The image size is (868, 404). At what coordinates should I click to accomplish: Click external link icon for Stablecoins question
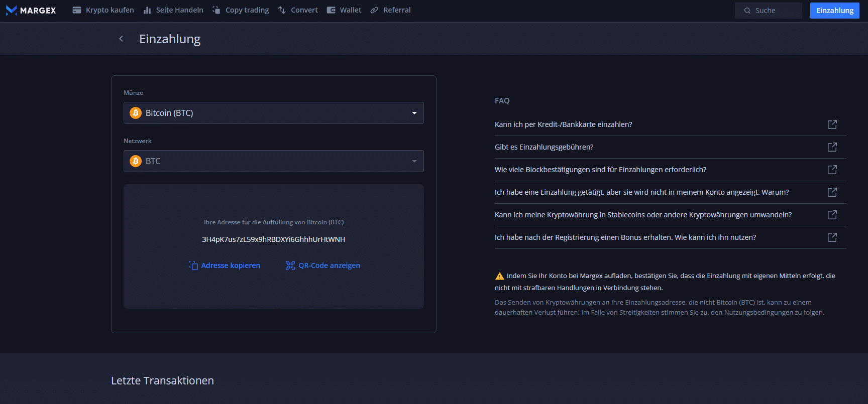pyautogui.click(x=832, y=215)
